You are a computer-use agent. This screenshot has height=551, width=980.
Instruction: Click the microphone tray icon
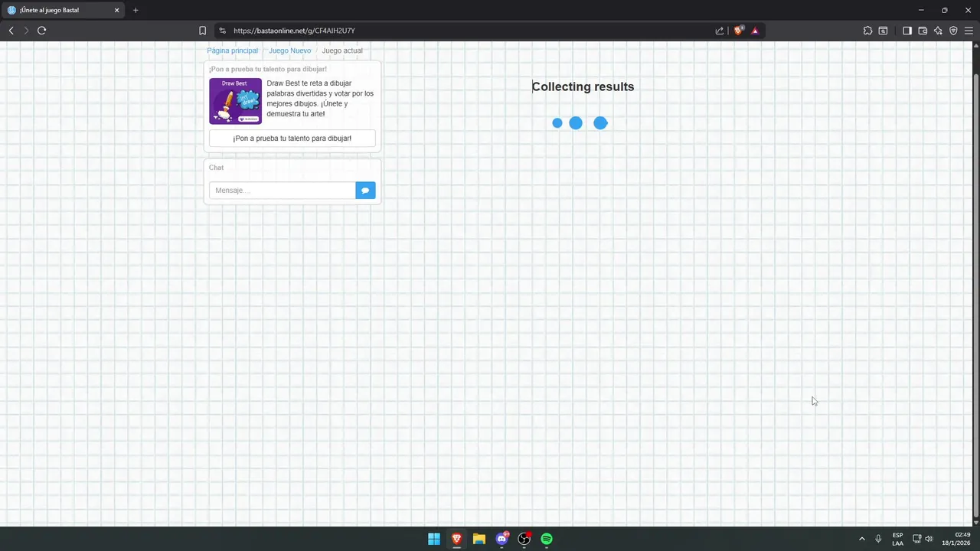(878, 539)
